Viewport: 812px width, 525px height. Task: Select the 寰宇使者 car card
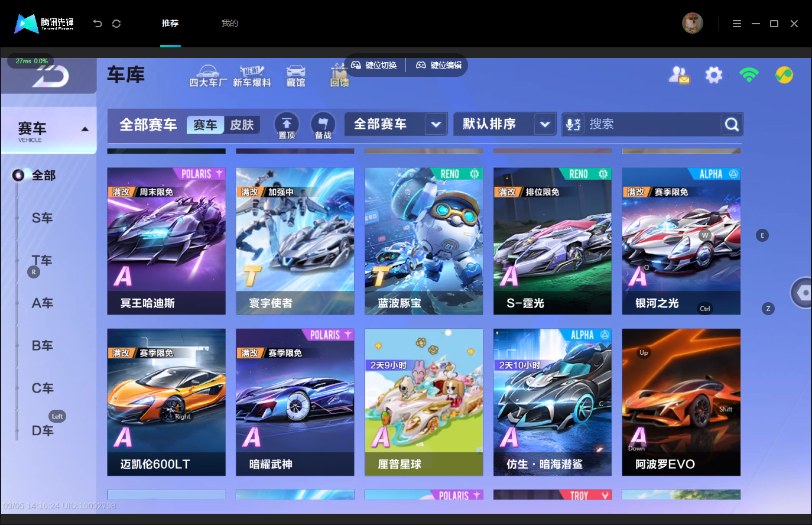295,241
